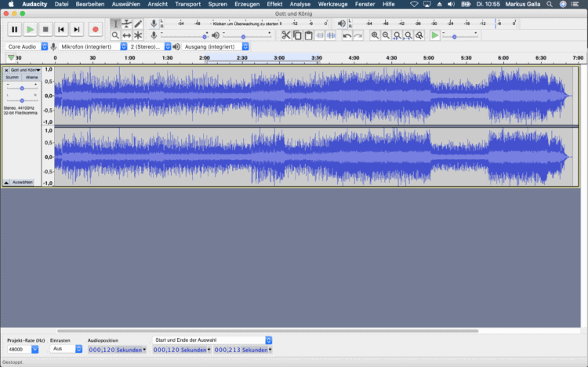The height and width of the screenshot is (367, 588).
Task: Fit project to window width
Action: (x=408, y=35)
